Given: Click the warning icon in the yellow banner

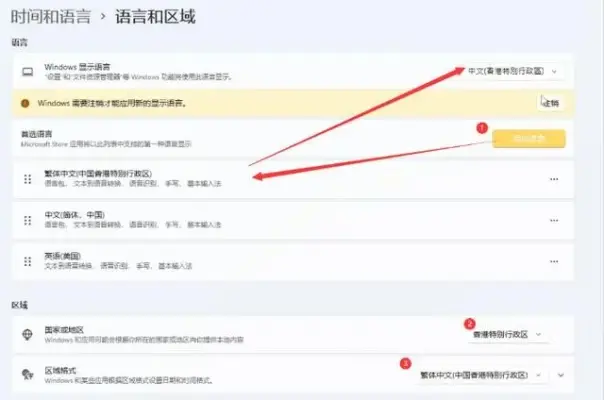Looking at the screenshot, I should point(27,103).
